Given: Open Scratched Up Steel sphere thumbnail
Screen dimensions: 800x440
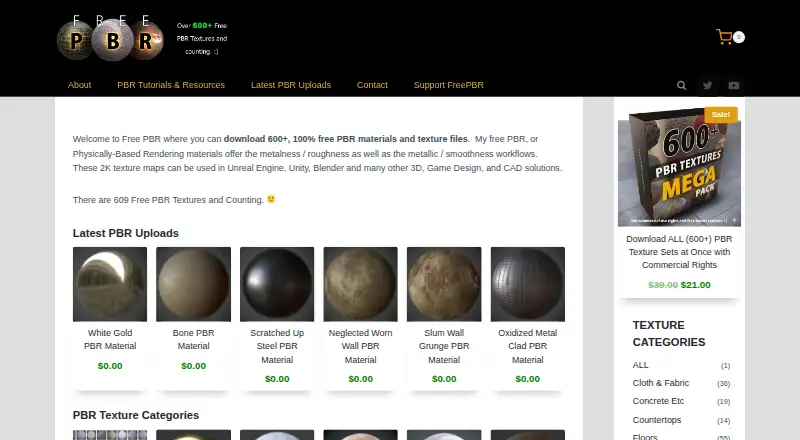Looking at the screenshot, I should 277,284.
